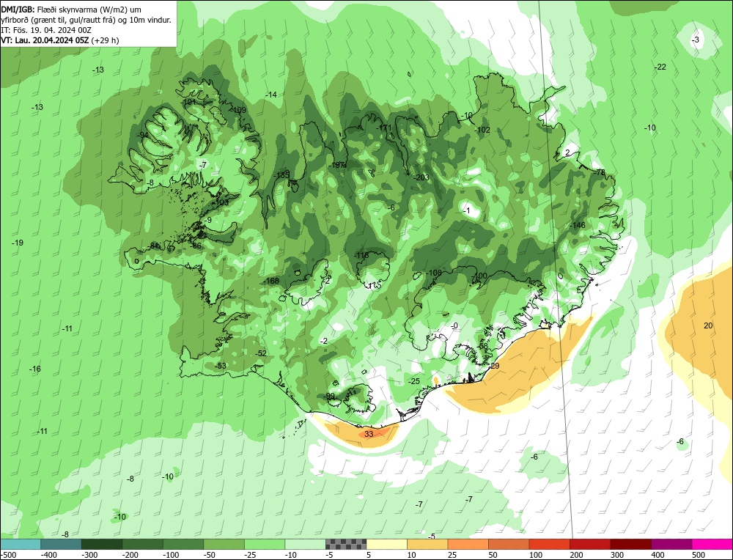733x560 pixels.
Task: Click the '29' value on the orange southeast area
Action: (495, 366)
